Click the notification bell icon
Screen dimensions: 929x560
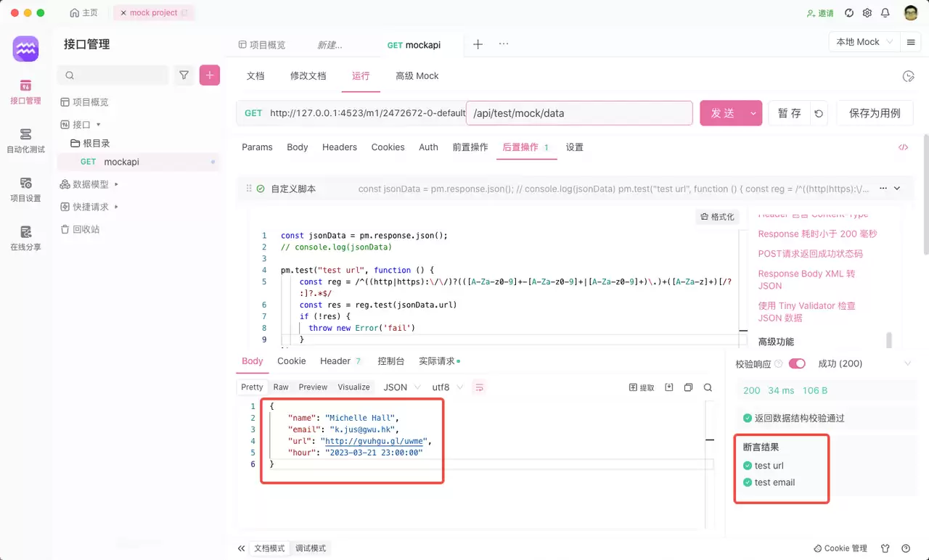coord(885,13)
